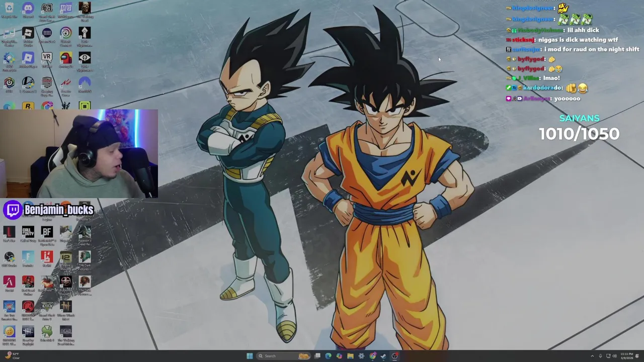Open the notification bell in the taskbar

638,356
